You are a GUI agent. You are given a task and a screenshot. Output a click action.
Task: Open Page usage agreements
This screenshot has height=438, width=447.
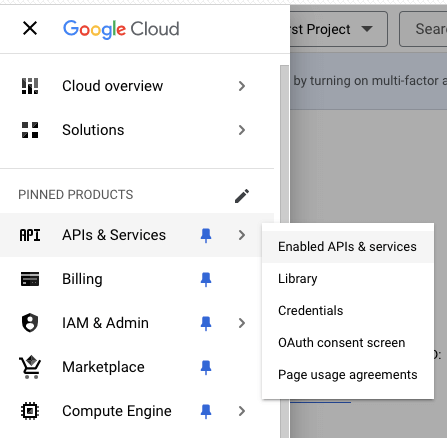point(348,375)
